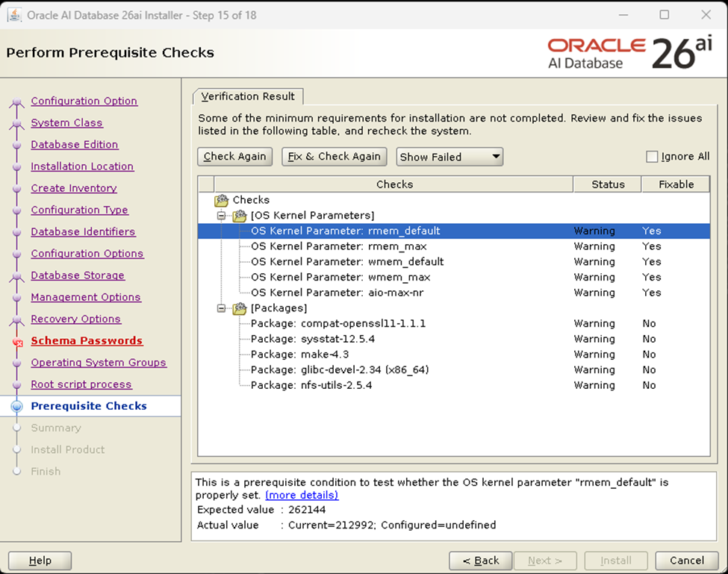Viewport: 728px width, 574px height.
Task: Go to Installation Location step
Action: pos(82,166)
